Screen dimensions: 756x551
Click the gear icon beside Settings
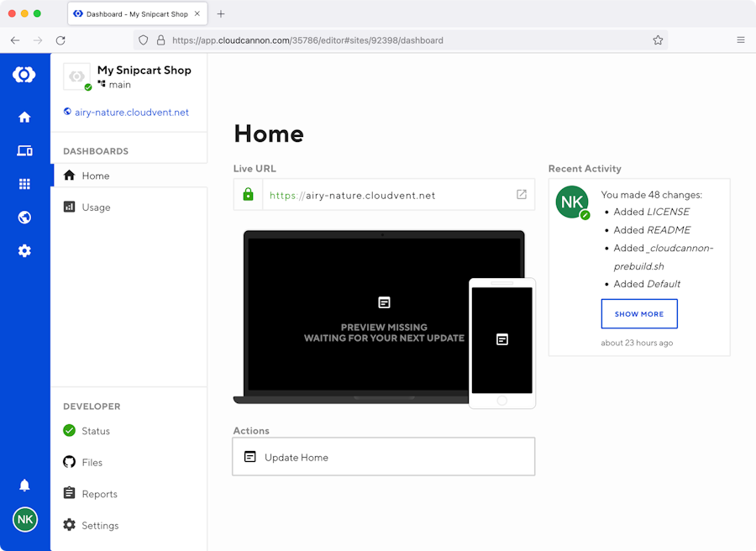pos(70,524)
